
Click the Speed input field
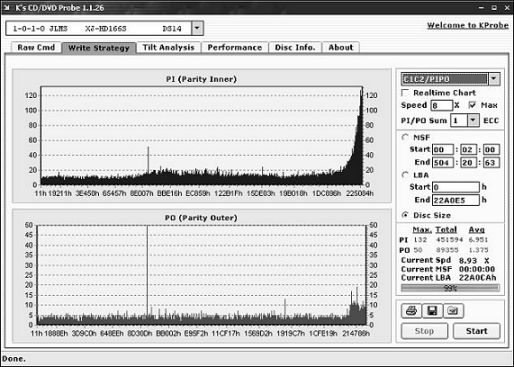tap(441, 105)
